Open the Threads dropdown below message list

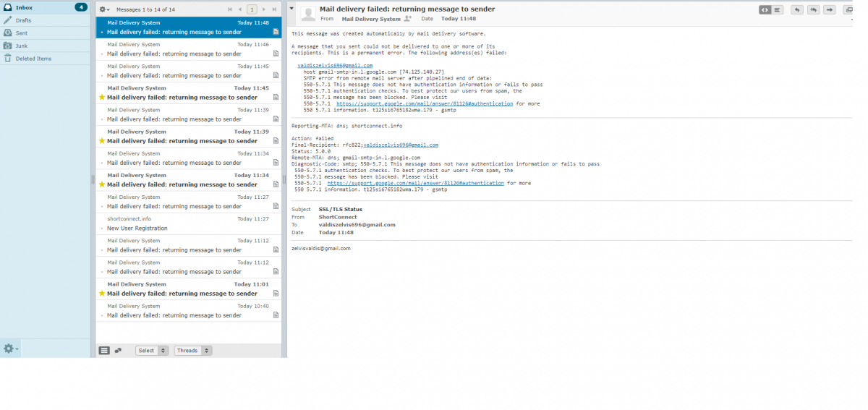click(x=192, y=351)
